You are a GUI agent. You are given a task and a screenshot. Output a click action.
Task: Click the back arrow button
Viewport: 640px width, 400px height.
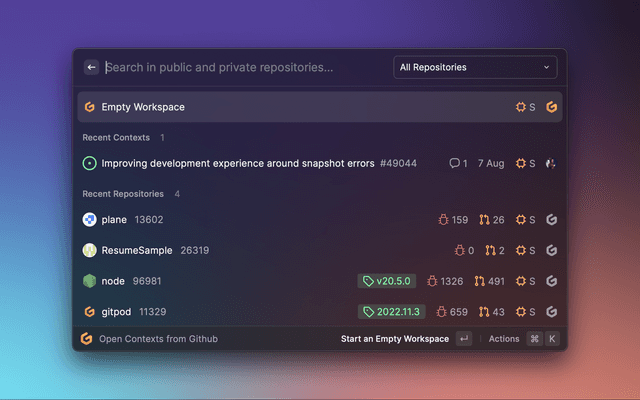[x=92, y=68]
